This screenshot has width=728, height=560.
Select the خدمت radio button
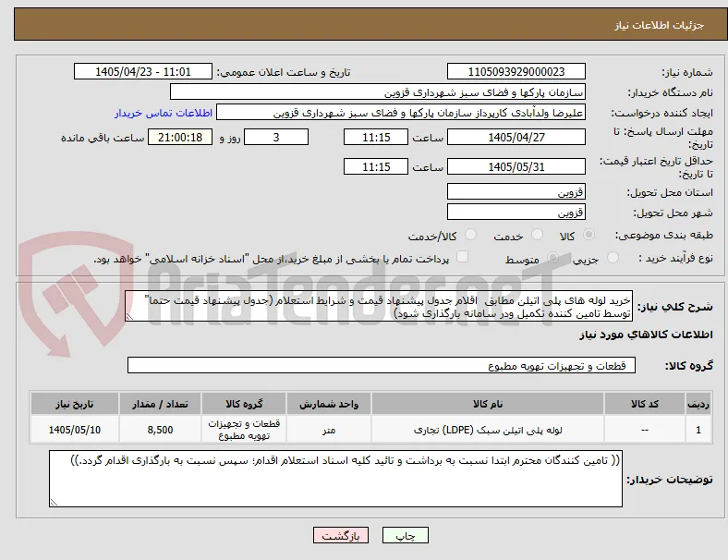(537, 235)
